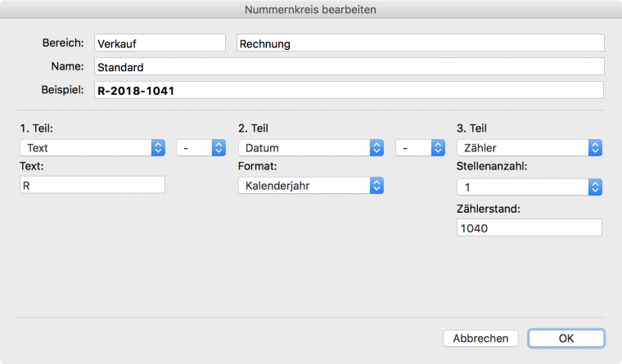Click the Bereich field showing Rechnung
This screenshot has width=622, height=364.
(421, 43)
